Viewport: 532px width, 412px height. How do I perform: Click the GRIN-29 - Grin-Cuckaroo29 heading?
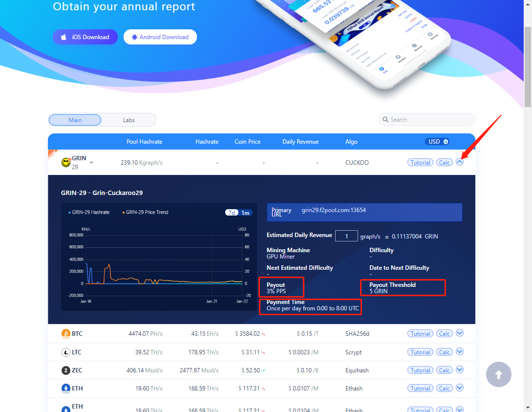coord(102,193)
